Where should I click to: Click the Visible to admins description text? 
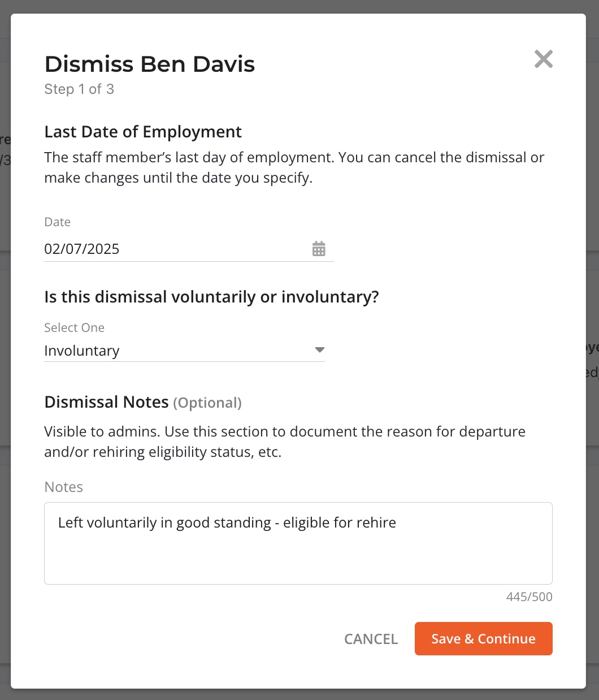pos(285,442)
